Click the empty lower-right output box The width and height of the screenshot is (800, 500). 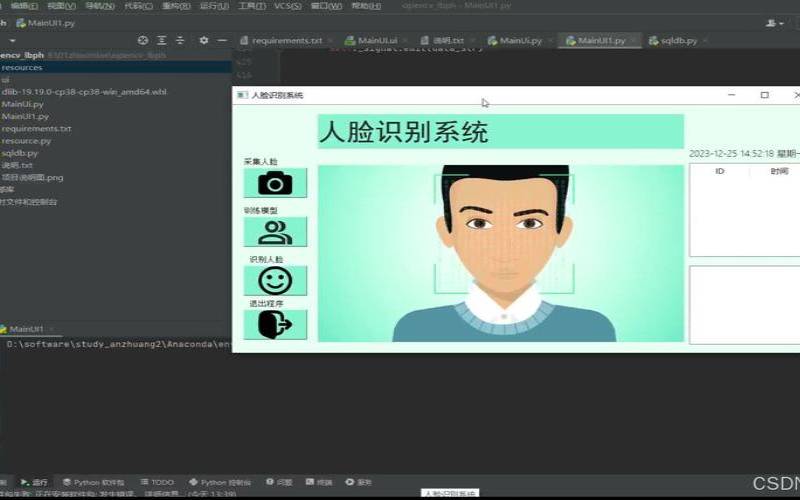tap(745, 305)
